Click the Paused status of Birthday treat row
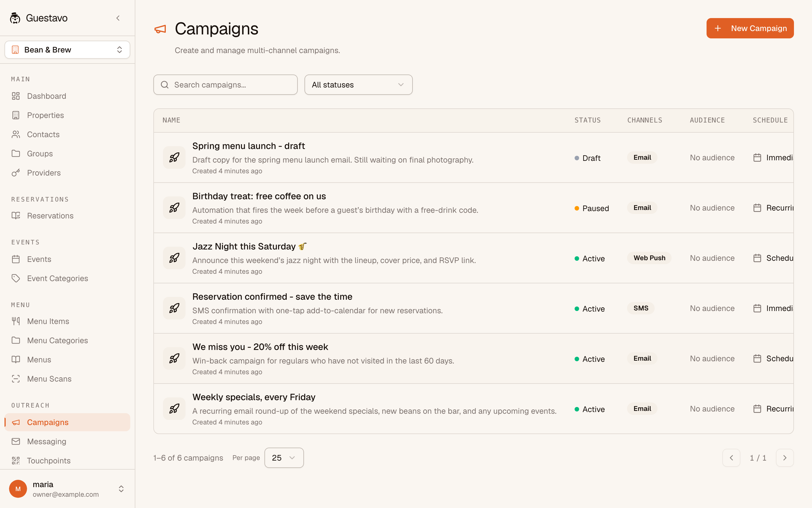812x508 pixels. point(592,208)
